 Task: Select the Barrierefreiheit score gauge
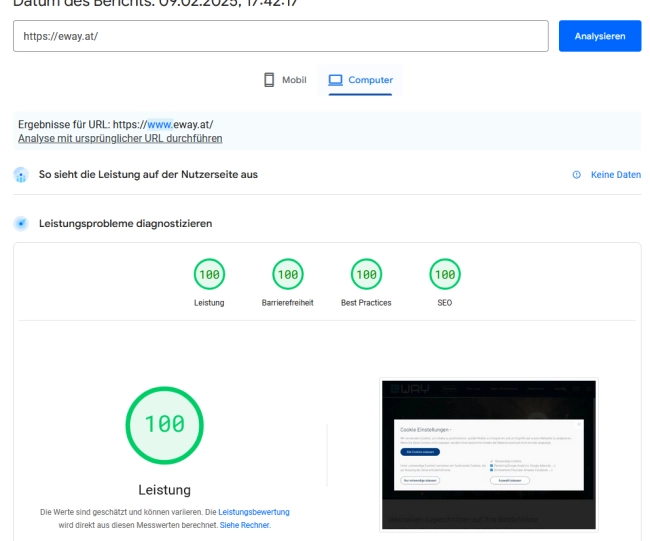click(x=287, y=273)
